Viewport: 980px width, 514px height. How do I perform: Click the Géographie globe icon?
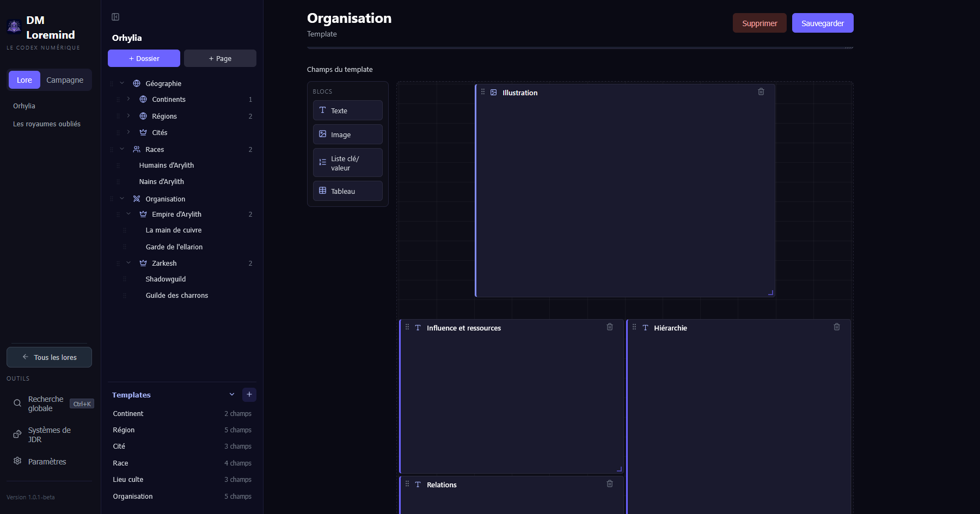137,83
